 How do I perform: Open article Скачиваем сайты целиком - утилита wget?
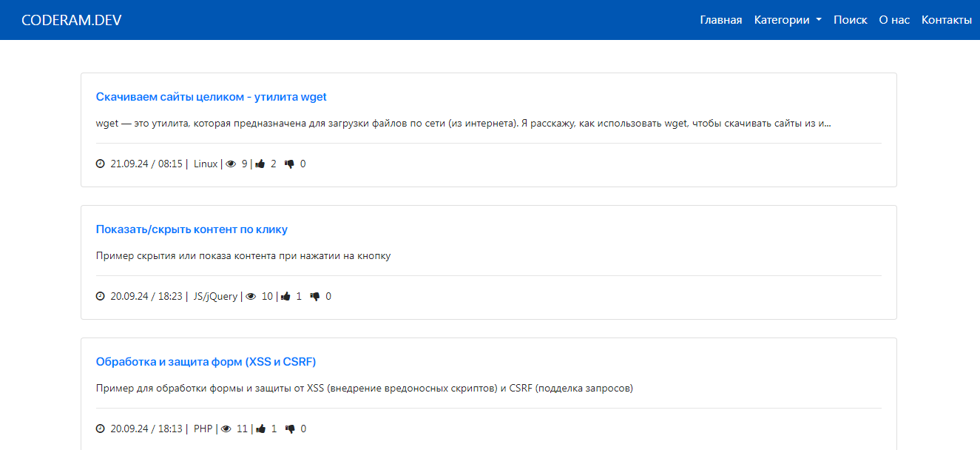pyautogui.click(x=211, y=97)
